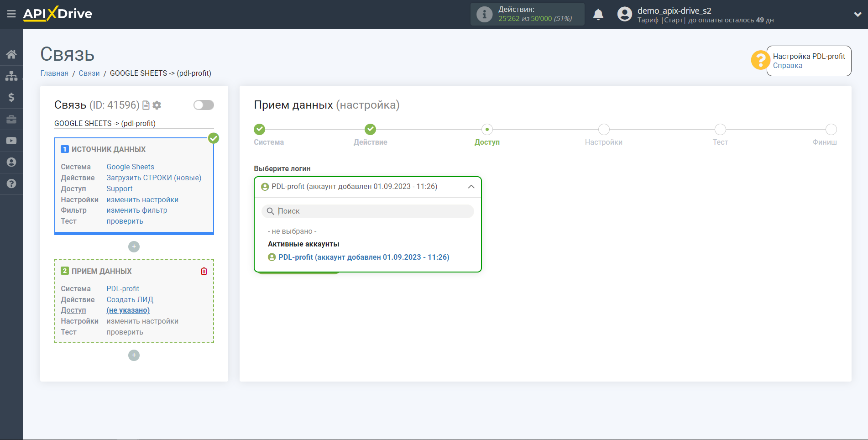Screen dimensions: 868x440
Task: Expand the account menu chevron
Action: click(x=858, y=14)
